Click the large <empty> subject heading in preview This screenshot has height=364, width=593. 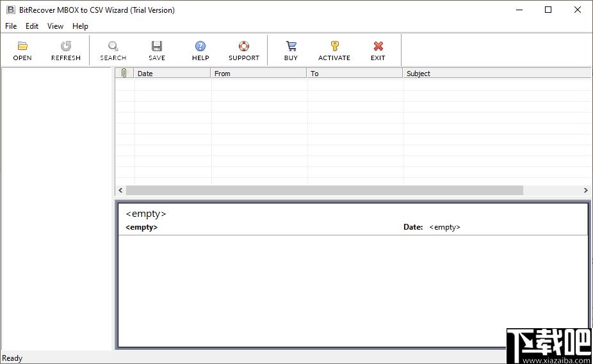(146, 214)
